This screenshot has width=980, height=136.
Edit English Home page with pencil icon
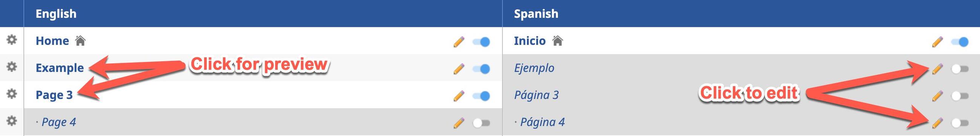tap(459, 42)
